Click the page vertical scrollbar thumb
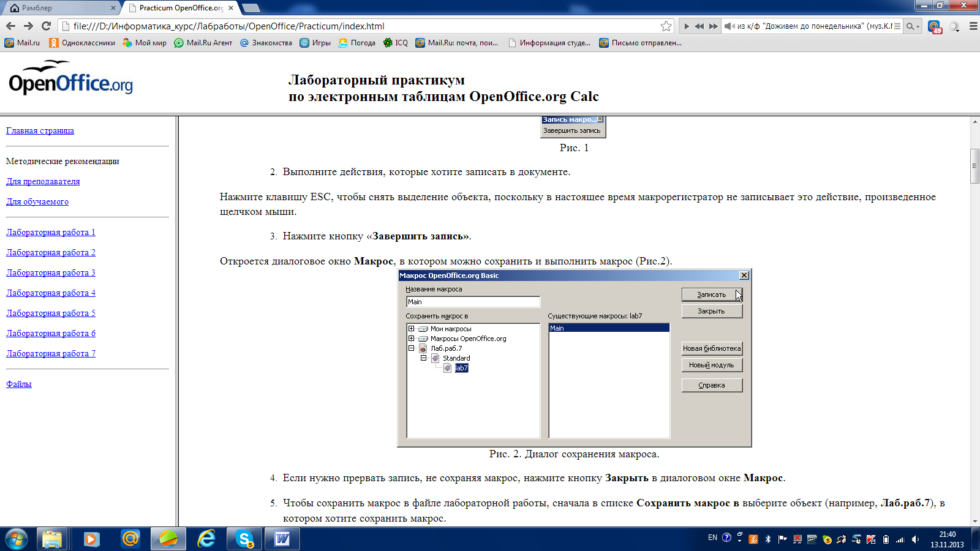This screenshot has width=980, height=551. click(x=974, y=165)
